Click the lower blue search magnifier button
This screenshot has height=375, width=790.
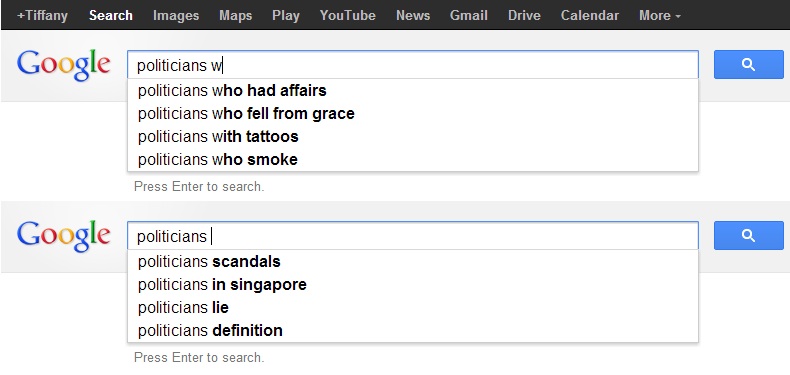[x=748, y=235]
